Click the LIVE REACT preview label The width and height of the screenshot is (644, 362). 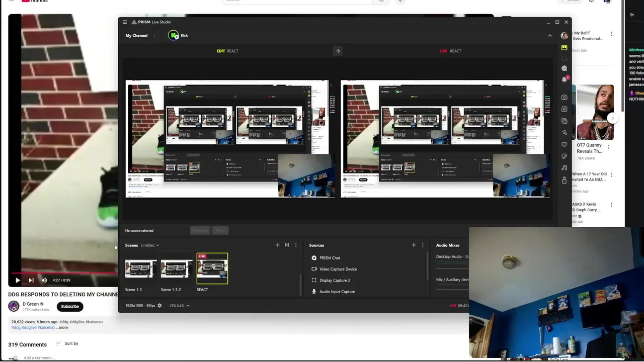coord(450,51)
